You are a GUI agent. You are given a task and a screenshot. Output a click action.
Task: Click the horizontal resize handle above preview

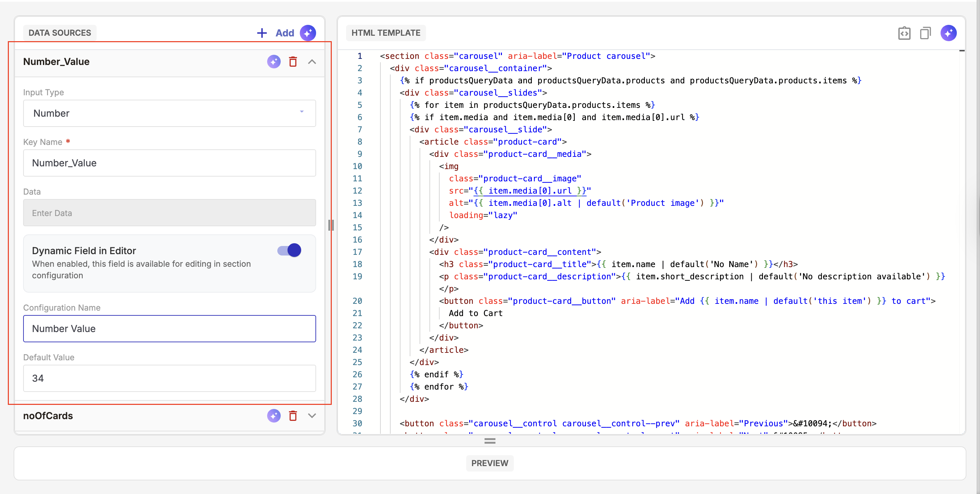(490, 441)
